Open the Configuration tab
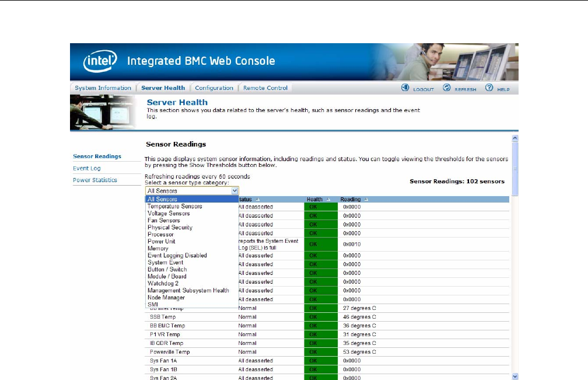This screenshot has width=588, height=380. click(x=214, y=88)
